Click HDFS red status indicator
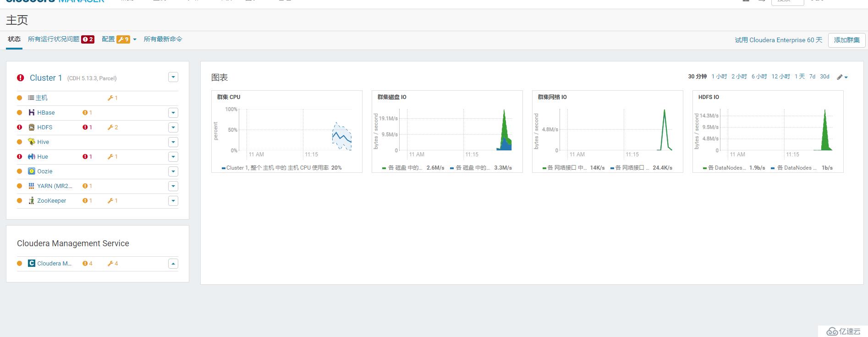 tap(20, 127)
